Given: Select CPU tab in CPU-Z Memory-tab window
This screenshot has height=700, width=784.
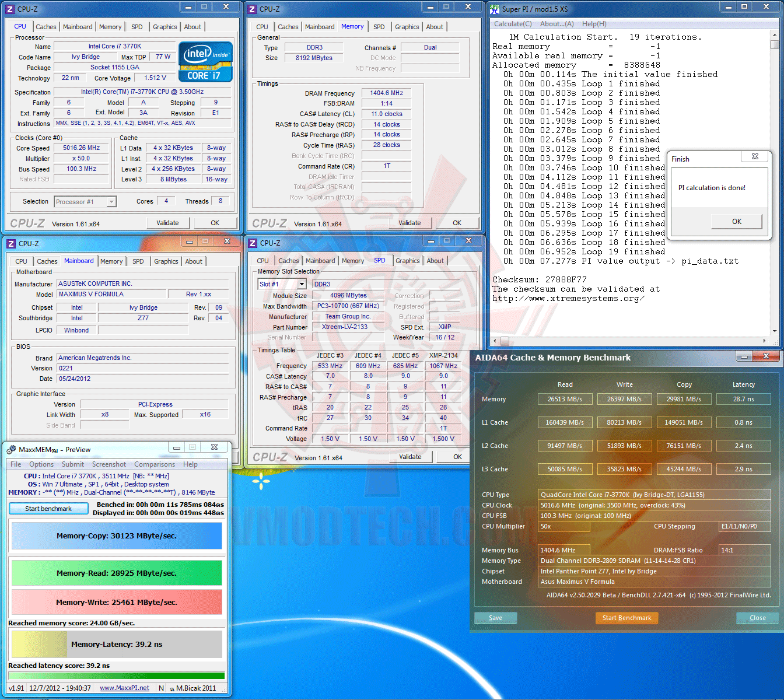Looking at the screenshot, I should [262, 27].
